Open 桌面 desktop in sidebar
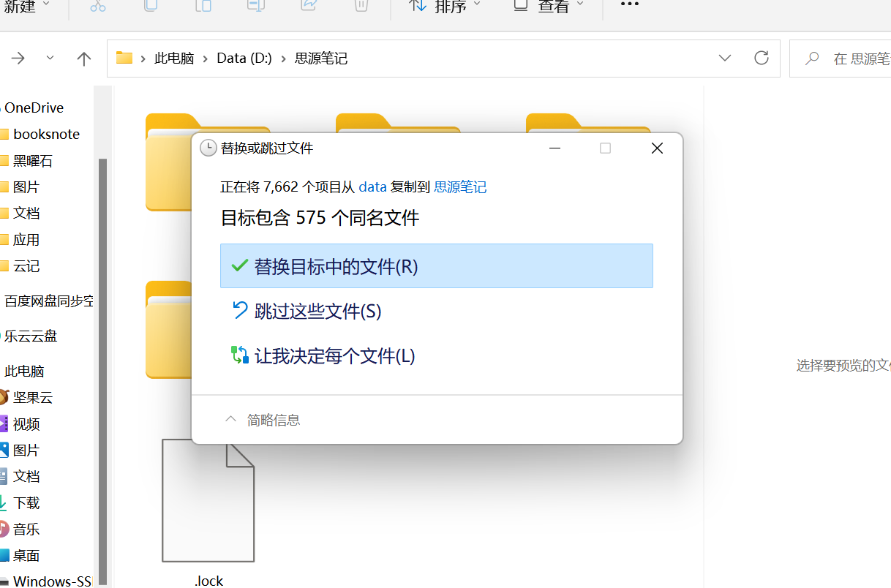This screenshot has height=588, width=891. tap(26, 556)
